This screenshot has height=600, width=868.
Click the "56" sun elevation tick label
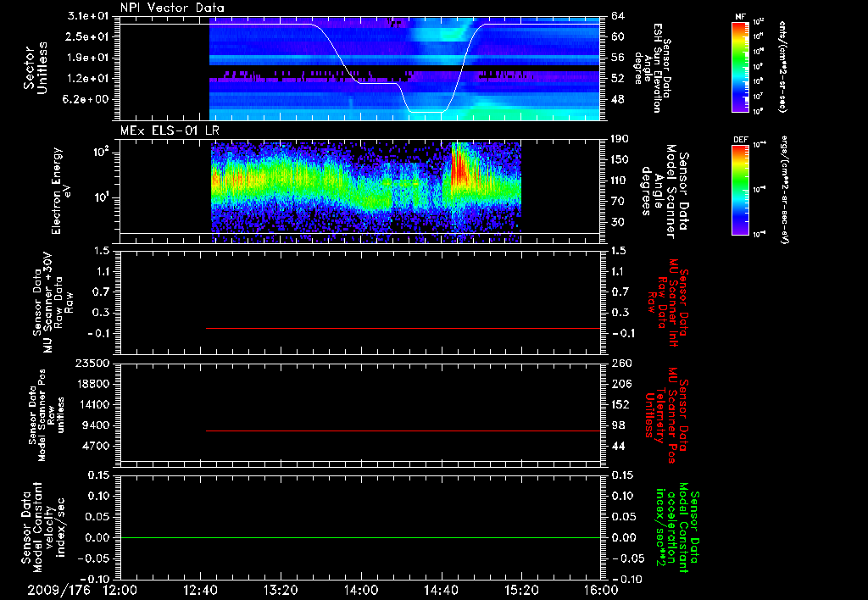pos(618,58)
